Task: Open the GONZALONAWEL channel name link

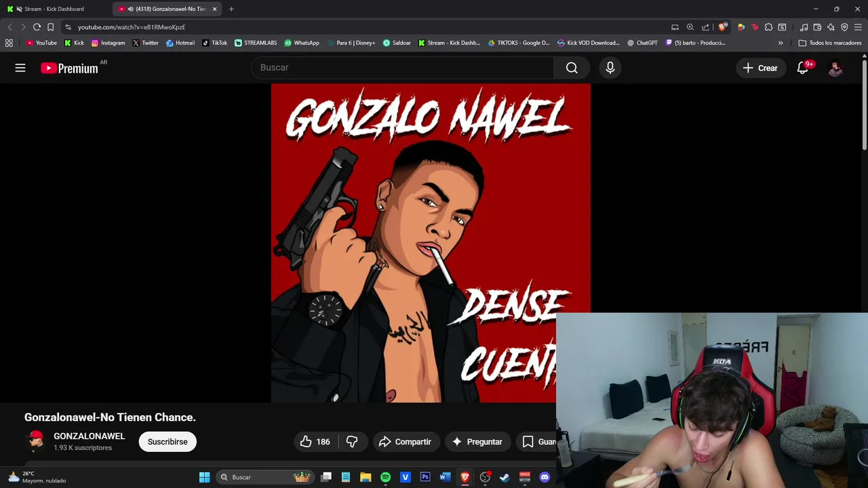Action: point(89,436)
